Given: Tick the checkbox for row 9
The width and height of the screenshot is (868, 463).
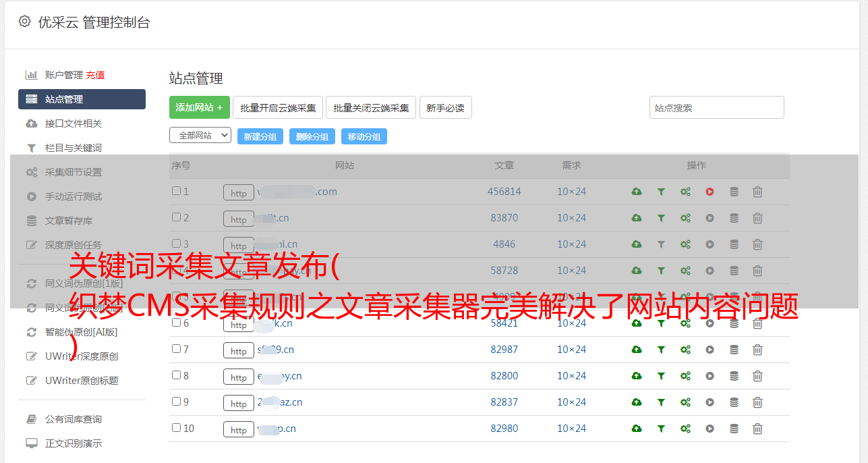Looking at the screenshot, I should click(x=176, y=402).
